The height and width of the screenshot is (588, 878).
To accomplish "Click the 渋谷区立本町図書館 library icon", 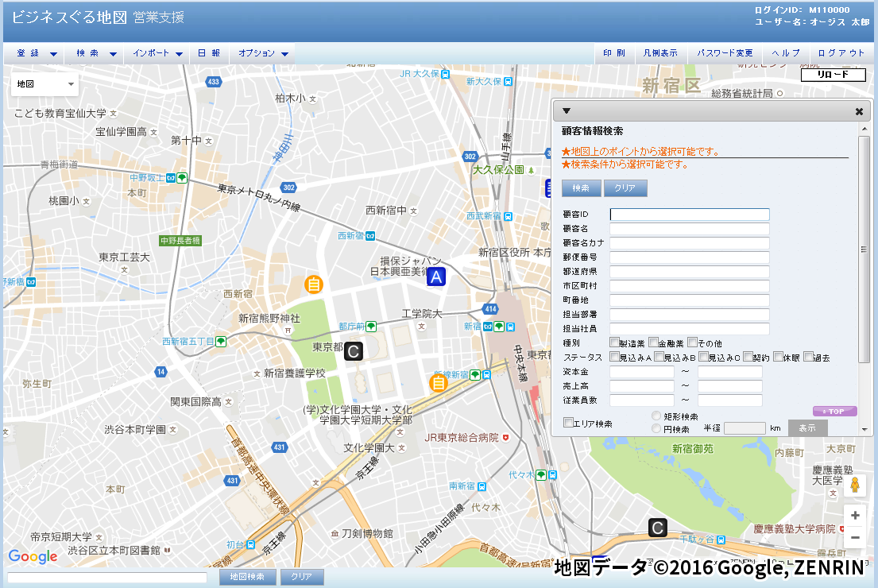I will [167, 551].
